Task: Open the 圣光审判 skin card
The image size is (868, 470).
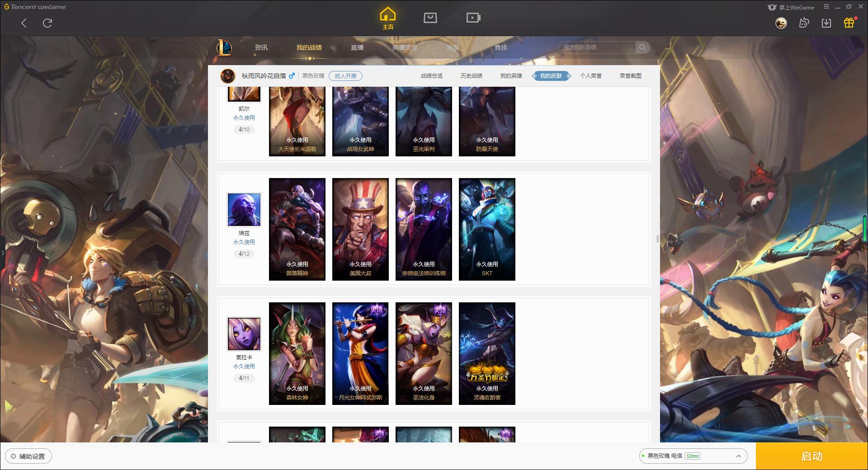Action: 424,122
